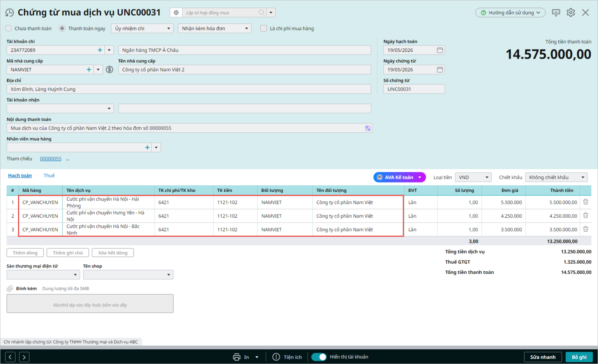Screen dimensions: 598x364
Task: Open Nhận kèm hóa đơn dropdown
Action: pyautogui.click(x=215, y=28)
